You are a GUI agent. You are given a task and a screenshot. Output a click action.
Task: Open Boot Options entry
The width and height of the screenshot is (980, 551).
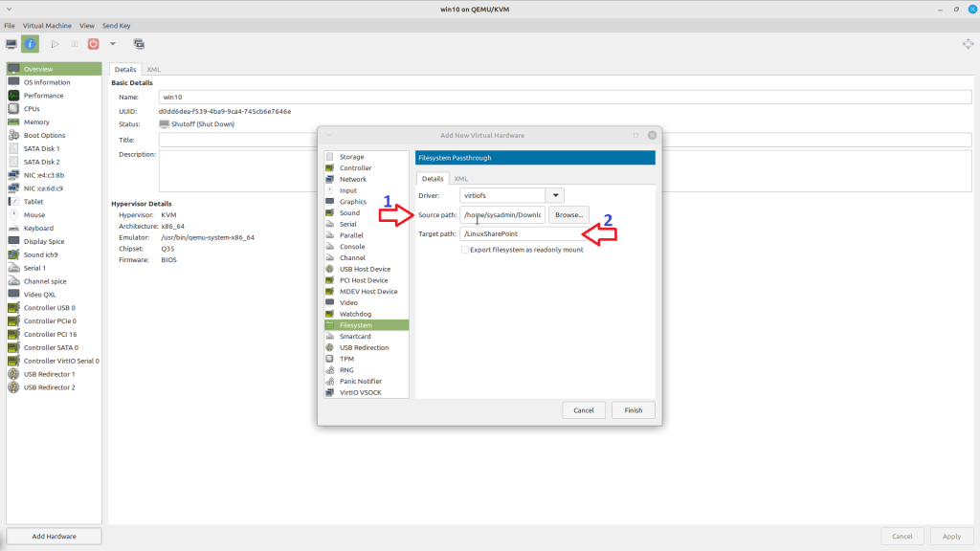[54, 135]
